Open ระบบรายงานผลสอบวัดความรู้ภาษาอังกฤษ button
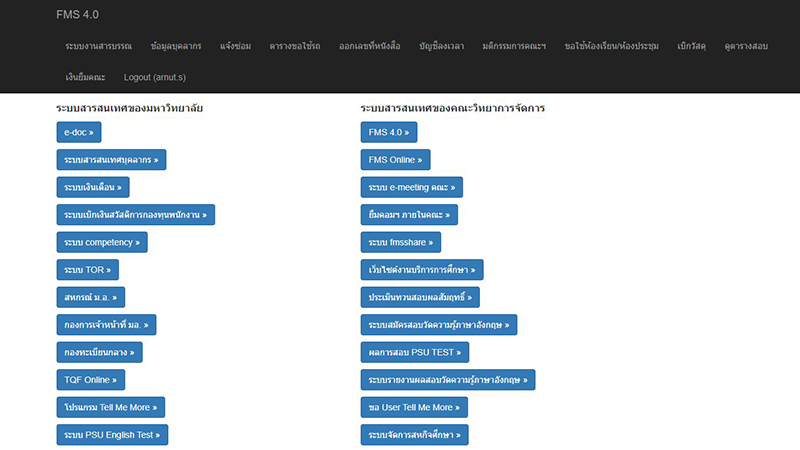Image resolution: width=800 pixels, height=450 pixels. coord(448,380)
